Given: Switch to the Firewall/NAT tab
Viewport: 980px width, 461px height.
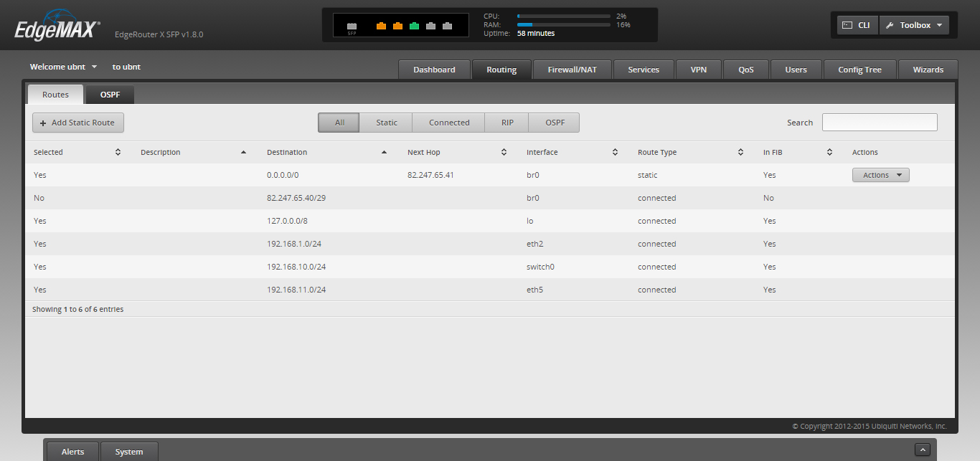Looking at the screenshot, I should tap(572, 70).
